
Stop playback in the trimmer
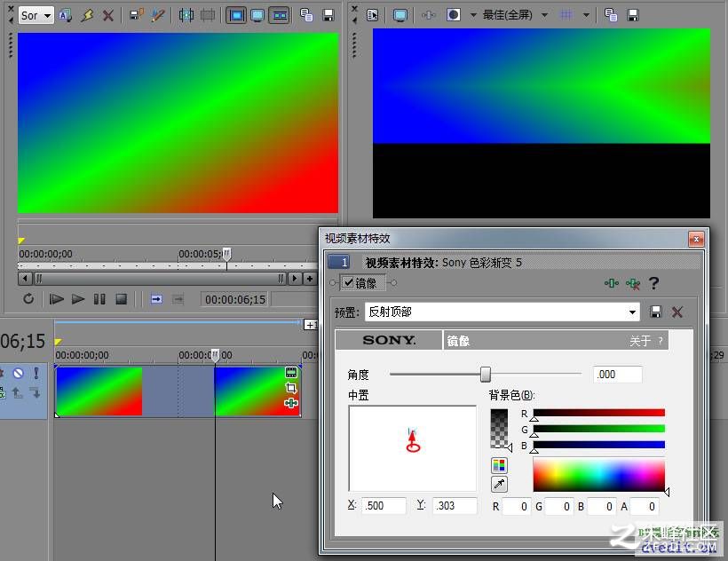pyautogui.click(x=121, y=299)
